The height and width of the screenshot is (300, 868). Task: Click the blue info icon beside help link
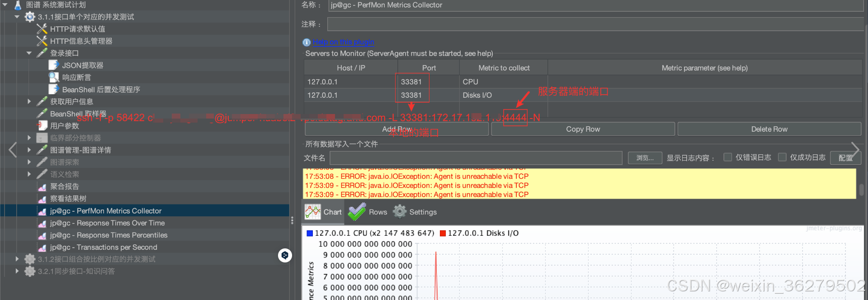pos(307,42)
